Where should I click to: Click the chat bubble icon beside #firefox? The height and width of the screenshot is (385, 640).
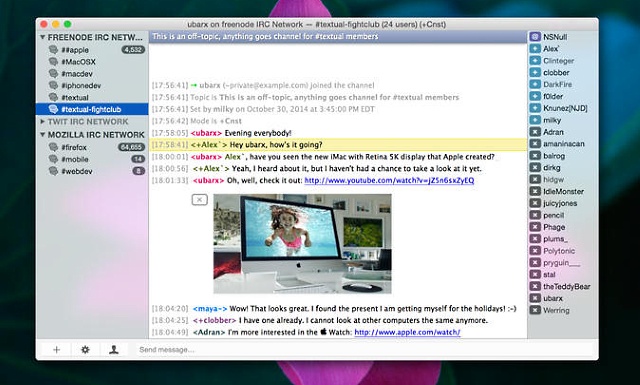pyautogui.click(x=53, y=147)
